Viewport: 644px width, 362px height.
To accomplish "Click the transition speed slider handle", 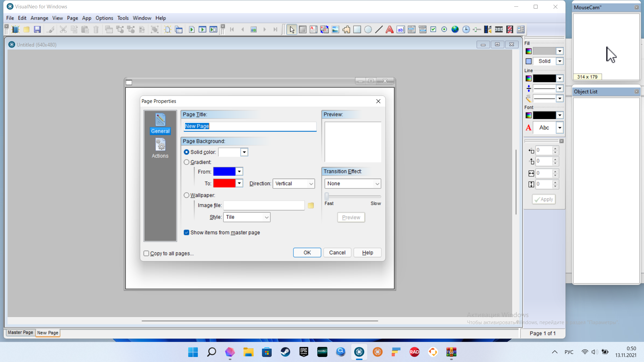I will point(327,196).
